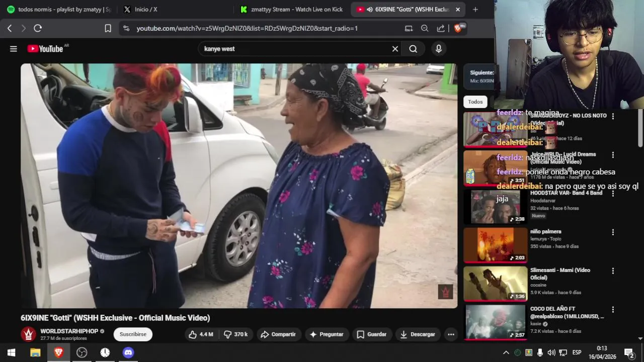Open network status tray icon
This screenshot has width=644, height=362.
(x=563, y=352)
